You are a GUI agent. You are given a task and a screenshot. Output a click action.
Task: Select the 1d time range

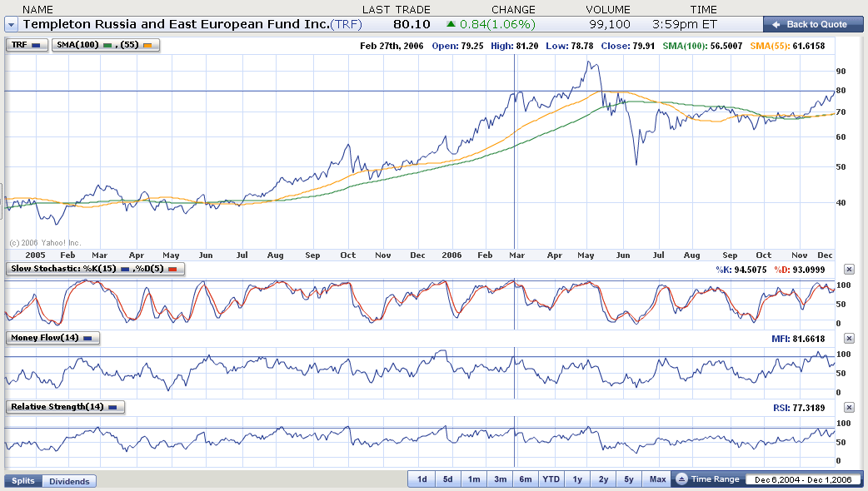(422, 479)
